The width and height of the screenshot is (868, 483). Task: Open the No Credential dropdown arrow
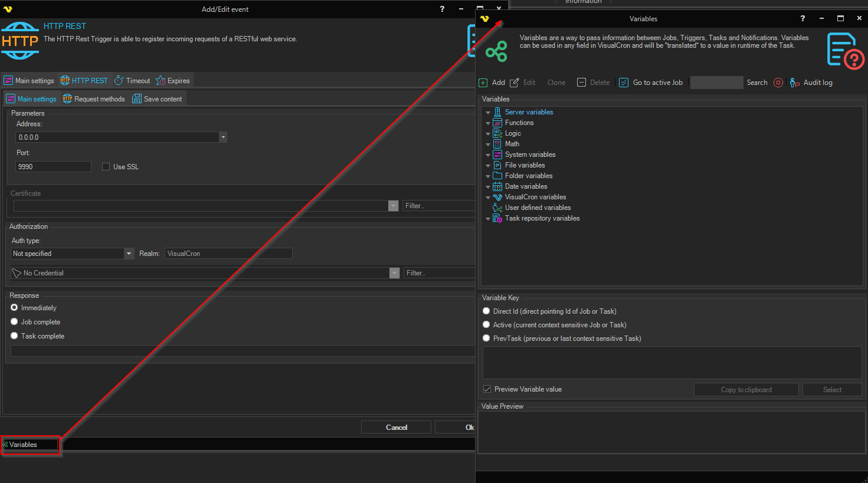click(394, 273)
